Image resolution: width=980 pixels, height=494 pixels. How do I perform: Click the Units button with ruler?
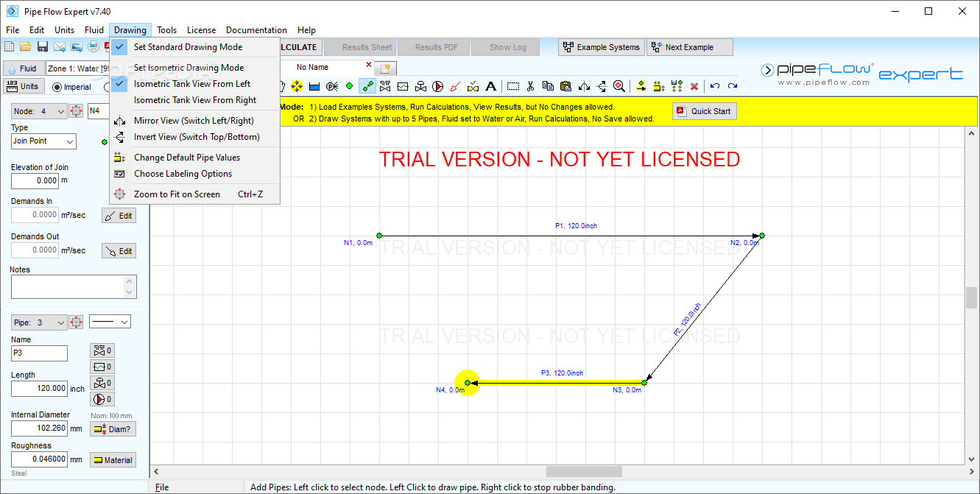[23, 86]
